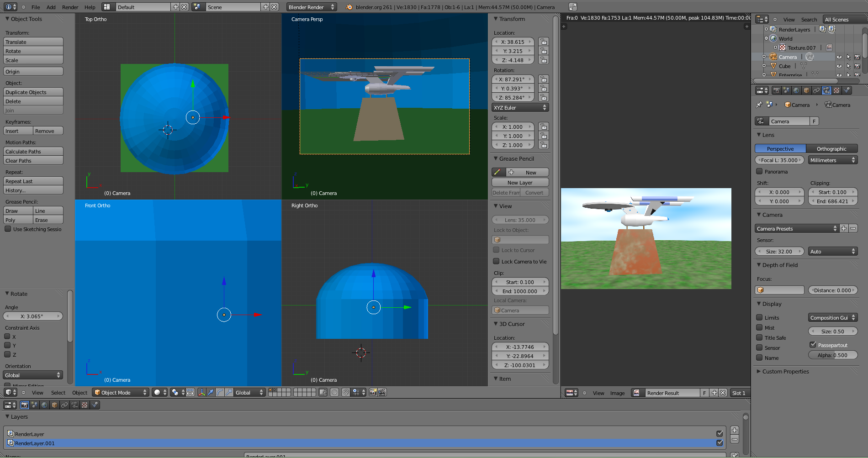The height and width of the screenshot is (458, 868).
Task: Open Blender Render engine dropdown
Action: tap(312, 7)
